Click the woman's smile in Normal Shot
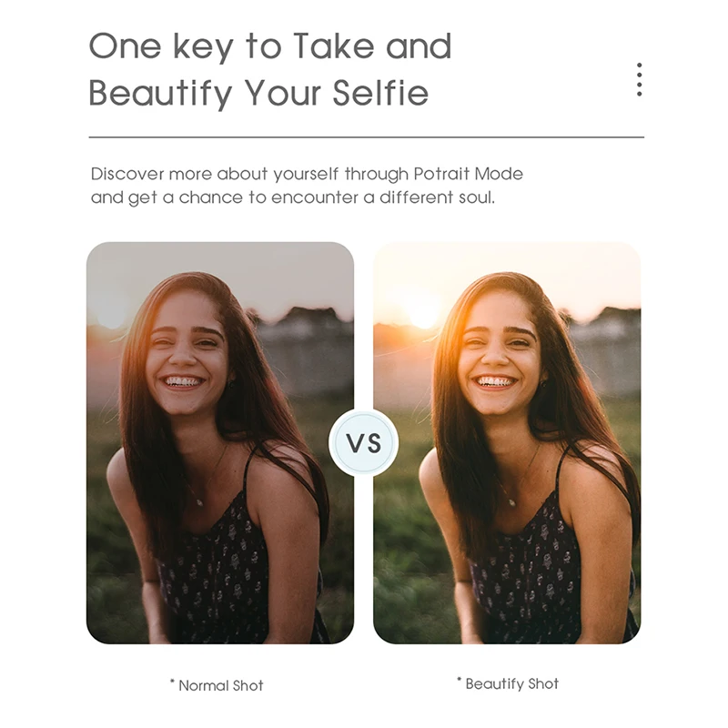Viewport: 728px width, 728px height. (x=182, y=382)
